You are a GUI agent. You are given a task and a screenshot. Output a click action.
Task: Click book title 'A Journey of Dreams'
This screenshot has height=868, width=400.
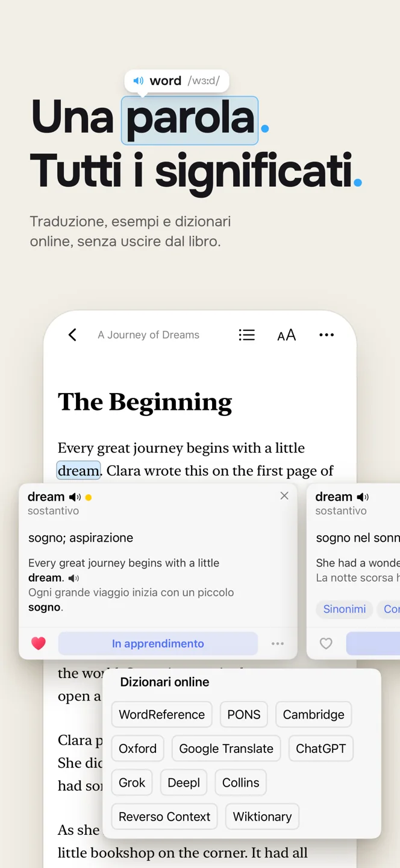149,335
